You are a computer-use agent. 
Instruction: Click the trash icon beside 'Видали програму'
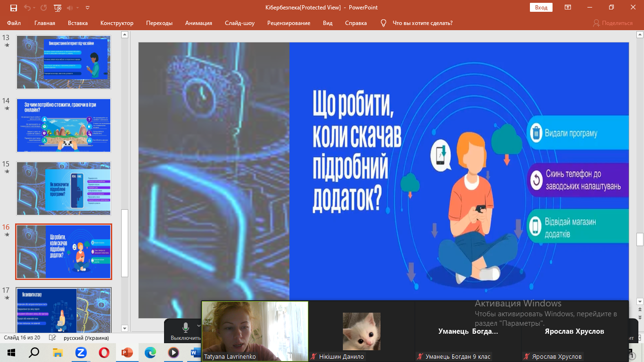coord(536,133)
